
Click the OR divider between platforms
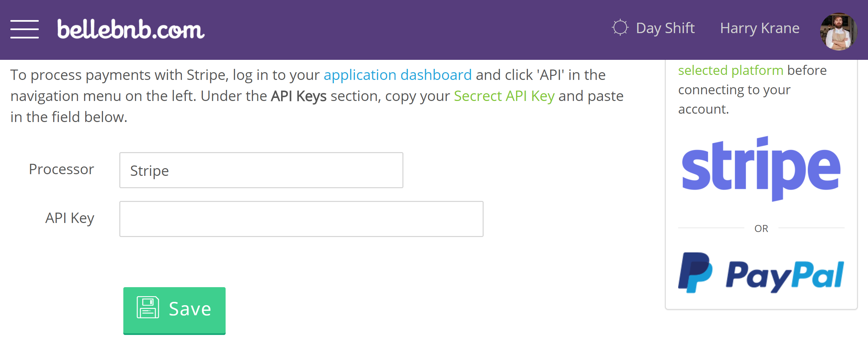[761, 229]
